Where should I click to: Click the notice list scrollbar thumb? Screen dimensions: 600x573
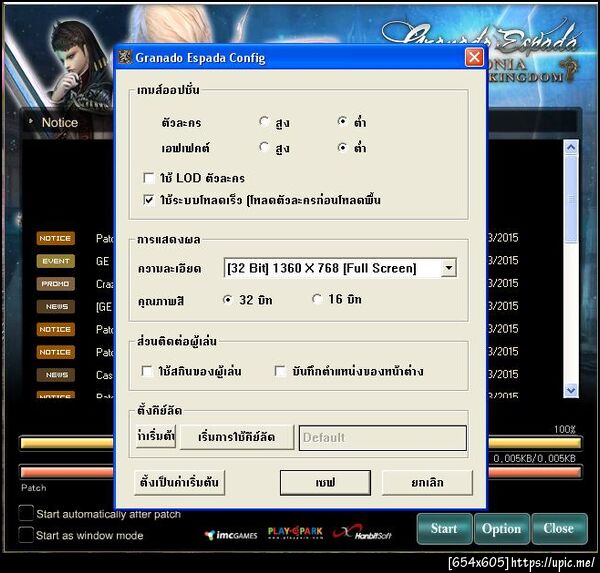click(x=571, y=198)
